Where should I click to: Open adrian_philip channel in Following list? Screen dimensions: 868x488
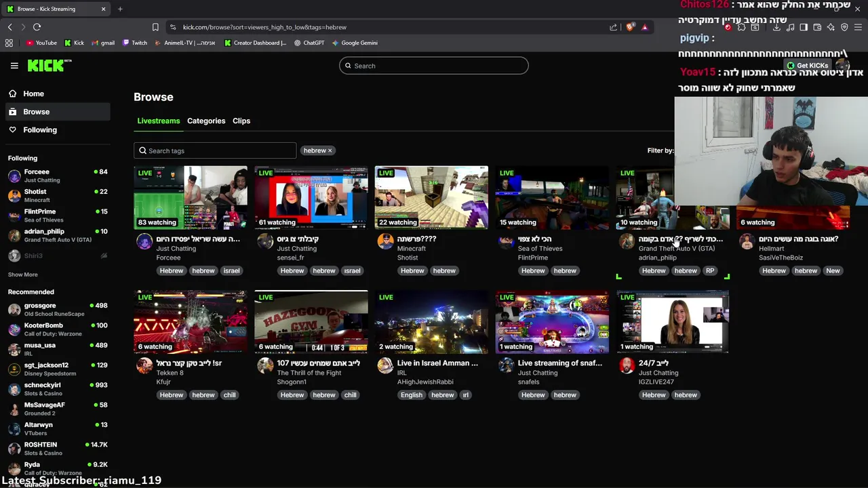[57, 235]
